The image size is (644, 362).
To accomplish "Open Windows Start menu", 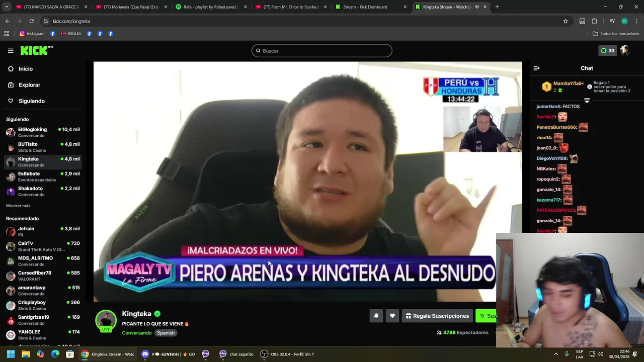I will tap(11, 354).
